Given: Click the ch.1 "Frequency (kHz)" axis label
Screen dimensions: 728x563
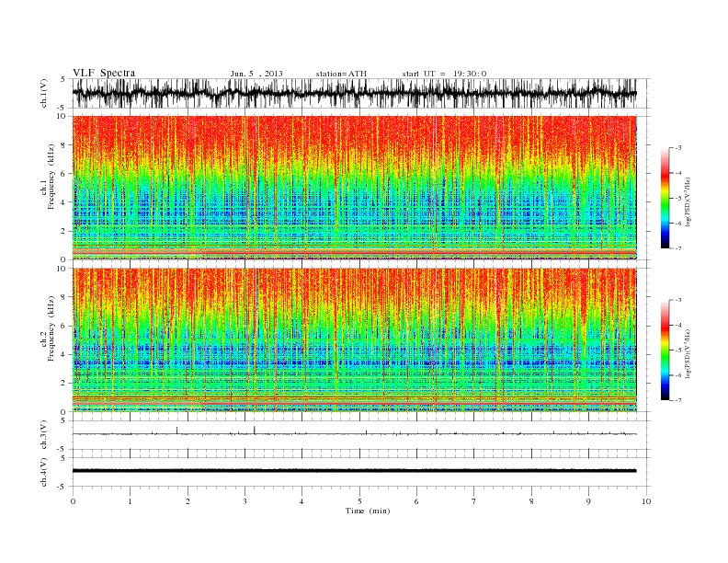Looking at the screenshot, I should [x=51, y=177].
